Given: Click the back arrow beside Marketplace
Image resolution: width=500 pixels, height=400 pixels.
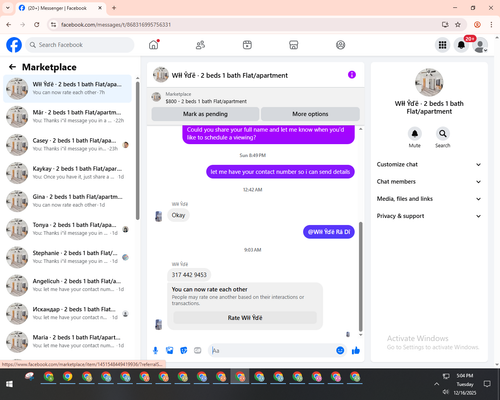Looking at the screenshot, I should coord(12,67).
